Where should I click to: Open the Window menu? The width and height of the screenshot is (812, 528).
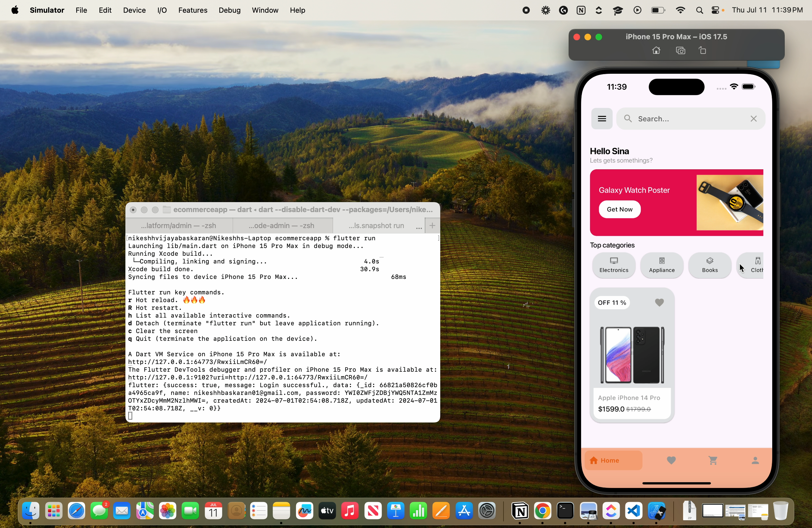point(265,10)
